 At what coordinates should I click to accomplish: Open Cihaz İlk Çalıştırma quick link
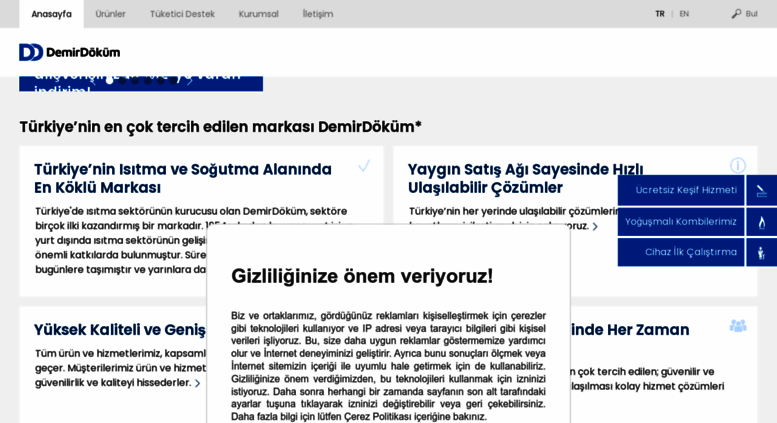[681, 253]
